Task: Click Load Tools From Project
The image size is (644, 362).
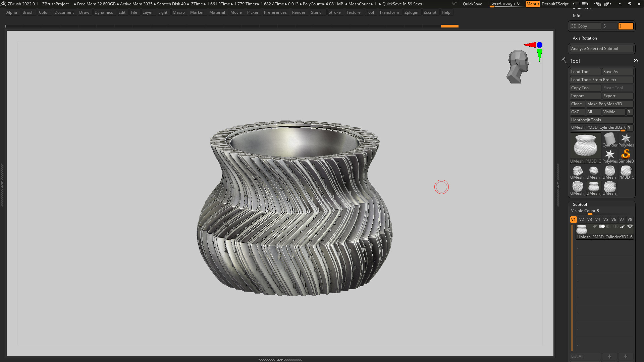Action: pyautogui.click(x=601, y=80)
